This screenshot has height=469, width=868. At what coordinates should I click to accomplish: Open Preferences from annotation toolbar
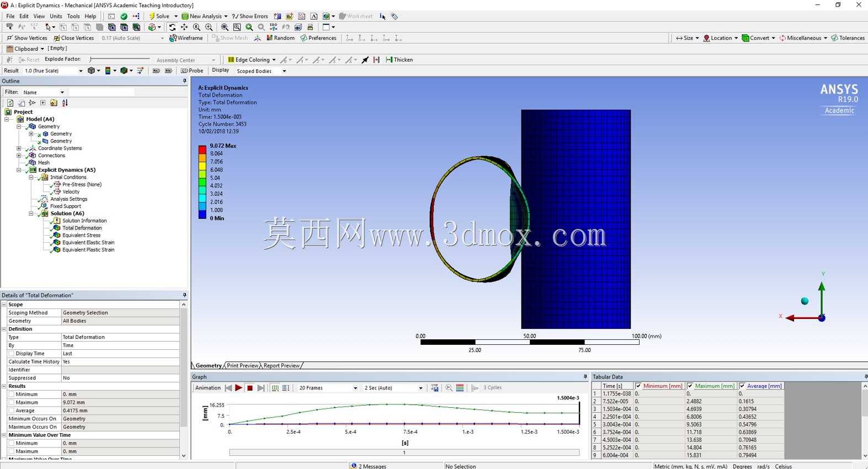[318, 38]
